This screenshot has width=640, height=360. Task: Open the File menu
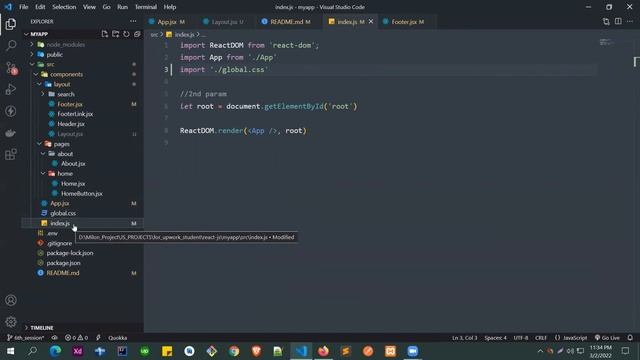(24, 7)
